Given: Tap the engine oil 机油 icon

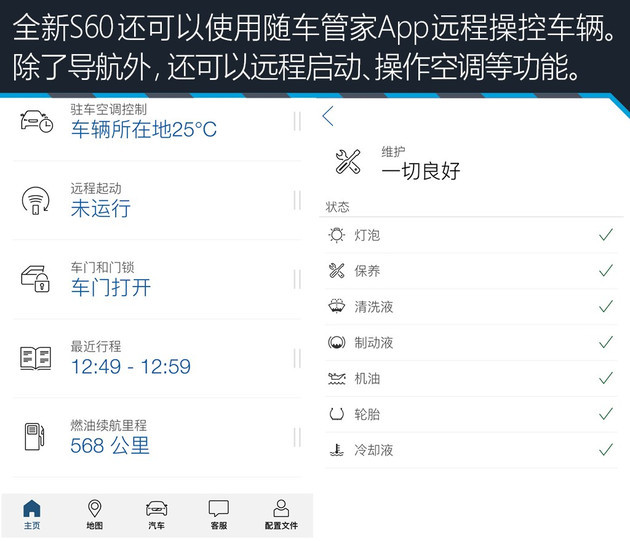Looking at the screenshot, I should (x=337, y=378).
